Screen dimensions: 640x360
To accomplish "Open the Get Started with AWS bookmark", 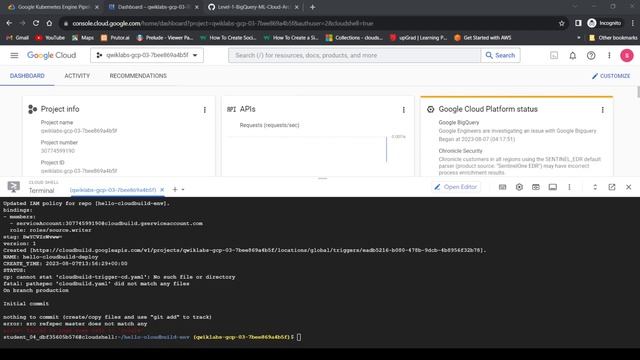I will pos(482,38).
